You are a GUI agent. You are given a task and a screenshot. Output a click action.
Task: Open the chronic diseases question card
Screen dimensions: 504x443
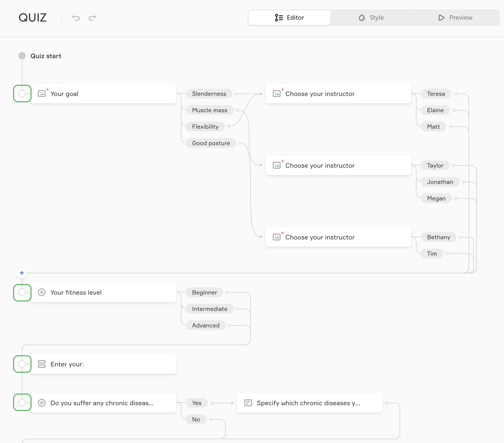click(102, 403)
